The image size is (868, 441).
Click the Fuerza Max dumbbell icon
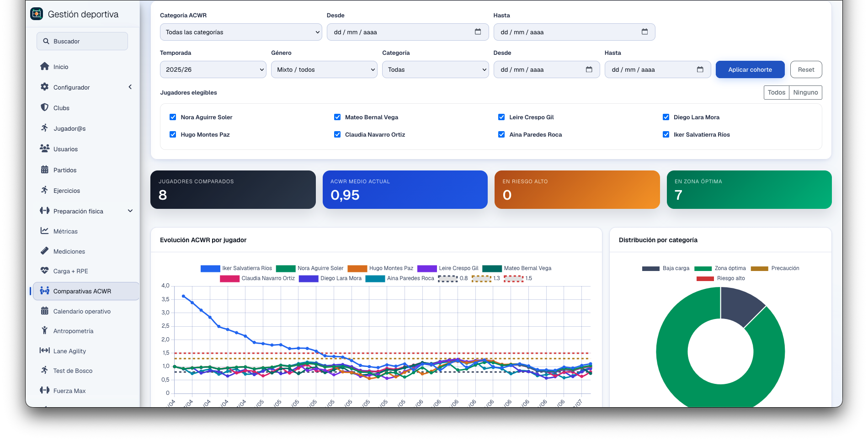tap(44, 390)
